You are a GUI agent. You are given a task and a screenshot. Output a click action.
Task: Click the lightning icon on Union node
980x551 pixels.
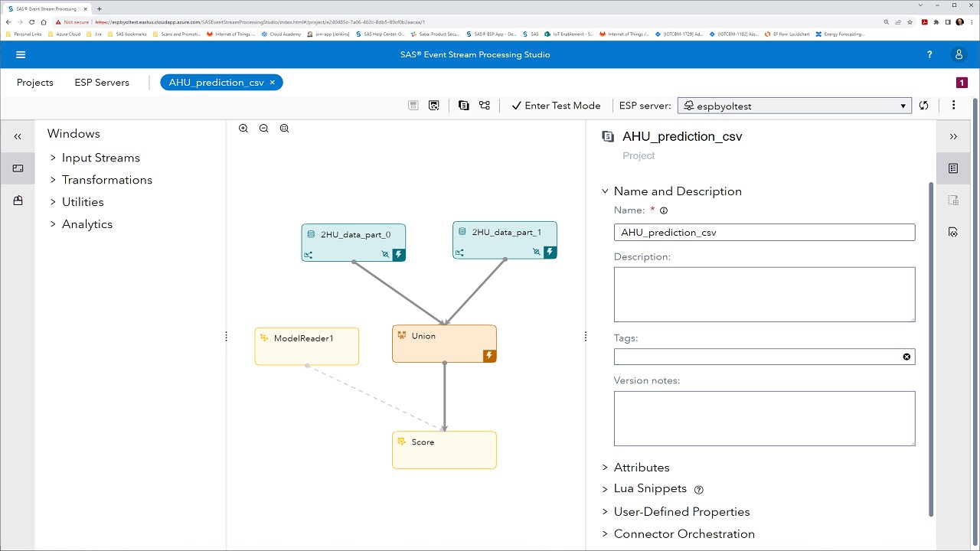click(489, 356)
